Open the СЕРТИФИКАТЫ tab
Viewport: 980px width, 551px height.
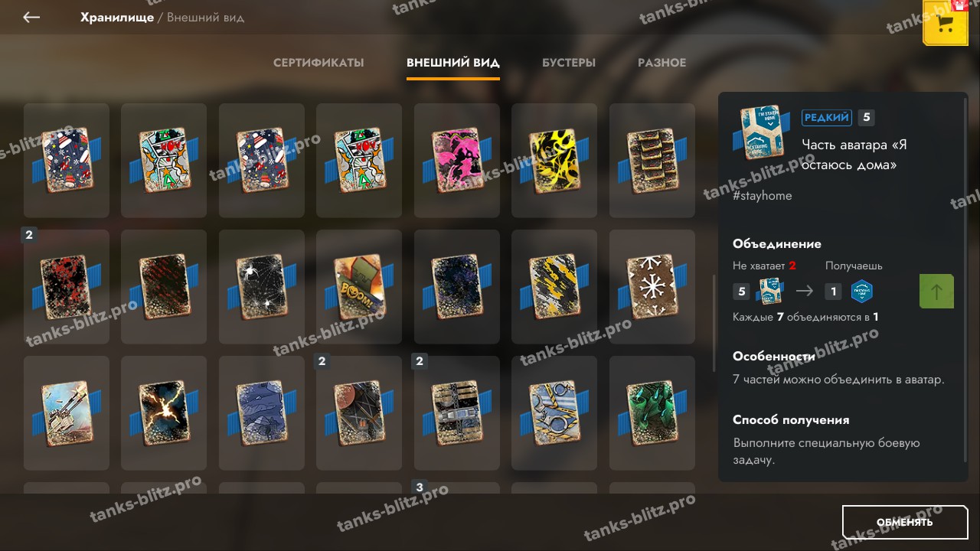coord(318,63)
